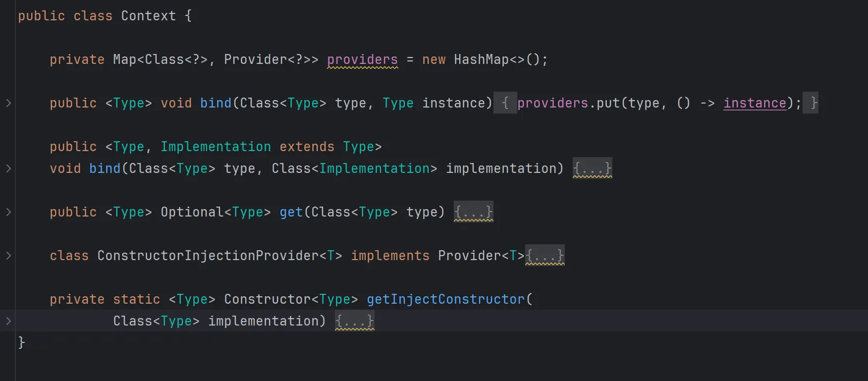Expand the fold arrow beside the one-line bind method
The height and width of the screenshot is (381, 868).
8,103
